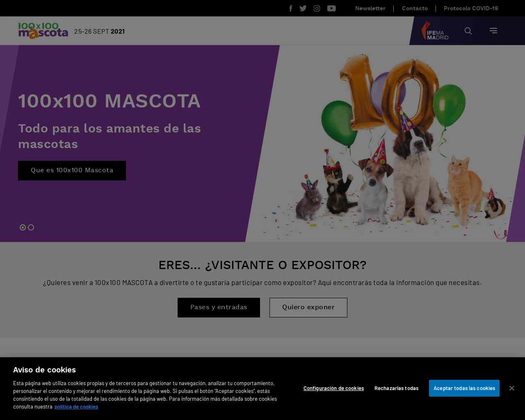Image resolution: width=525 pixels, height=420 pixels.
Task: Click Que es 100x100 Mascota button
Action: tap(72, 171)
